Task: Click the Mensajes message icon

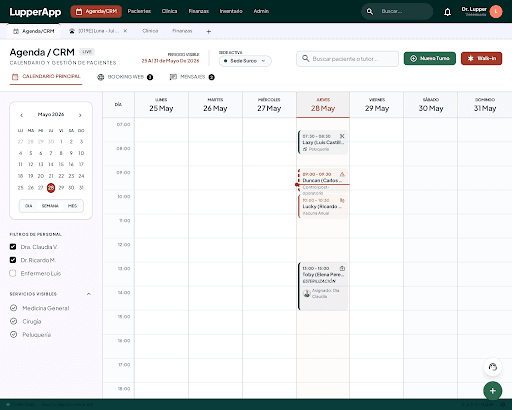Action: 173,77
